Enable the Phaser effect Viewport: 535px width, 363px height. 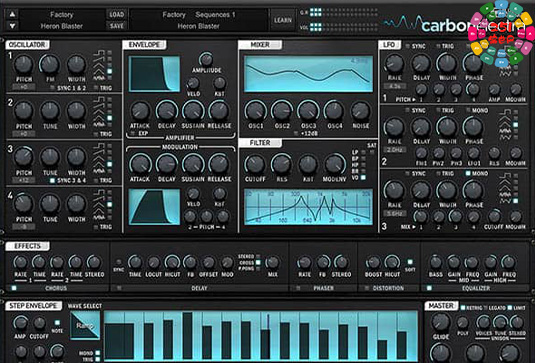coord(298,288)
